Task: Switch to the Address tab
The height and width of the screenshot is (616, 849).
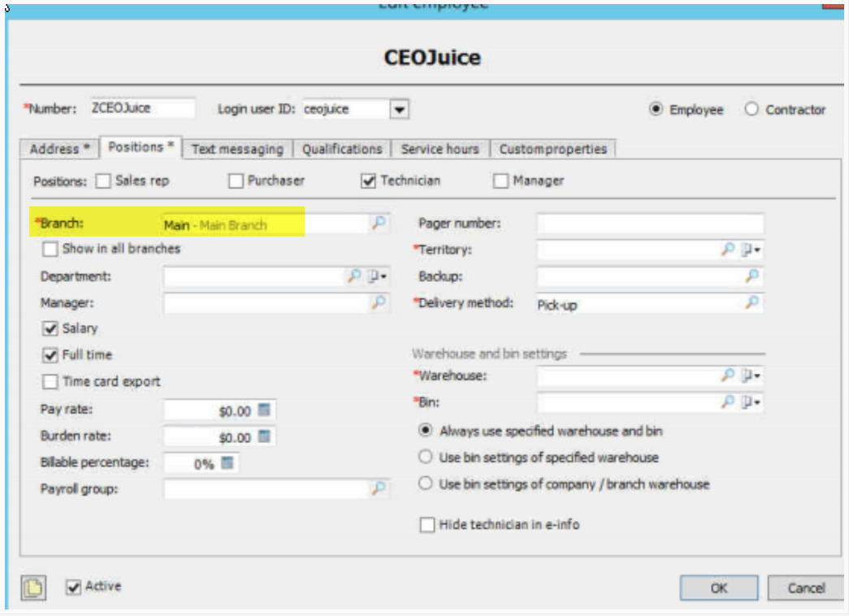Action: click(x=59, y=149)
